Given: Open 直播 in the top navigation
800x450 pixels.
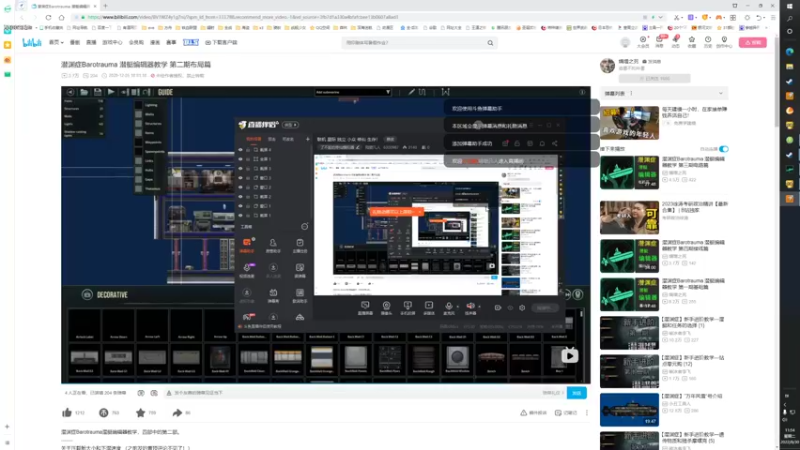Looking at the screenshot, I should (91, 43).
